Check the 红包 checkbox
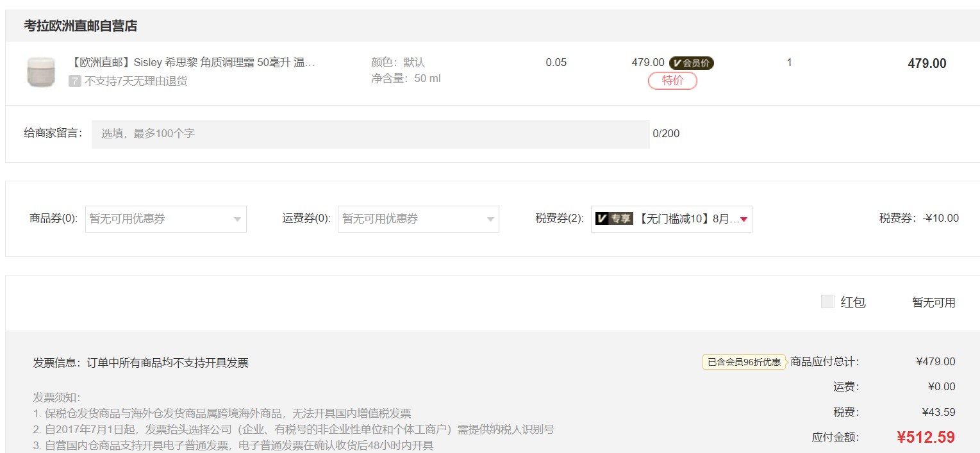Viewport: 980px width, 453px height. pyautogui.click(x=827, y=301)
